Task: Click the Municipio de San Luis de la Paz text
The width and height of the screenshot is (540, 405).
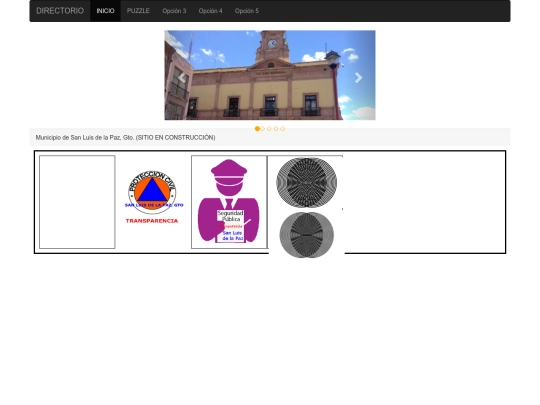Action: pos(126,137)
